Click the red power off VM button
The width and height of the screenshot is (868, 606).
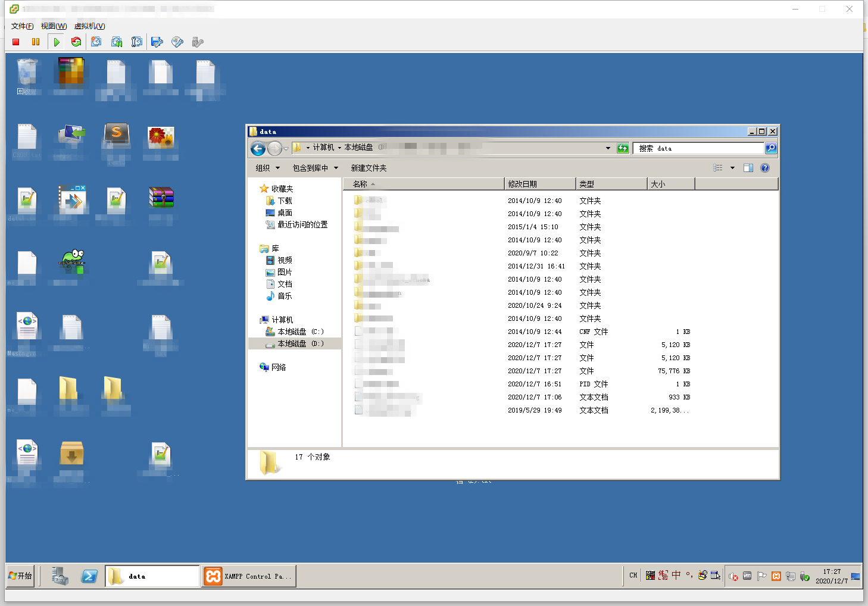(x=16, y=42)
